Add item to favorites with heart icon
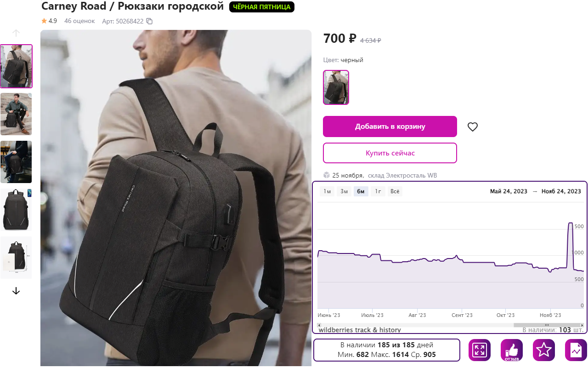This screenshot has width=588, height=368. pyautogui.click(x=473, y=127)
